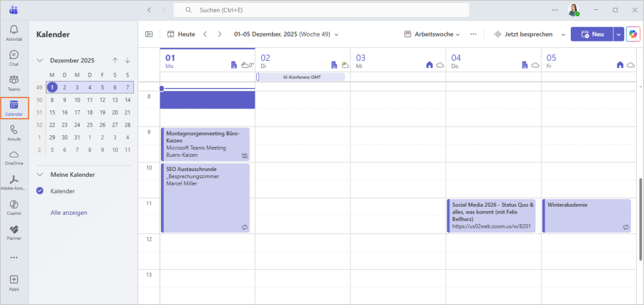Toggle the Kalender checkbox under Meine Kalender
Image resolution: width=644 pixels, height=305 pixels.
40,190
